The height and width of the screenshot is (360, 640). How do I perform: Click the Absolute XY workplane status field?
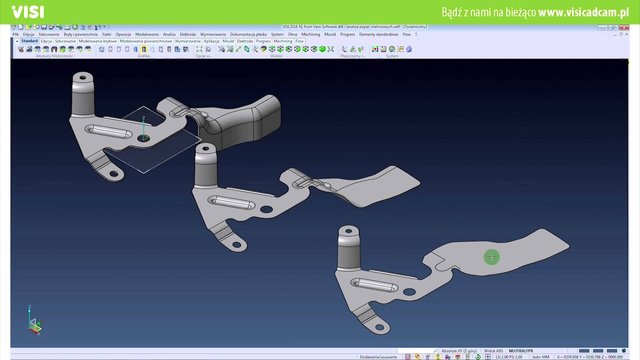pos(458,351)
